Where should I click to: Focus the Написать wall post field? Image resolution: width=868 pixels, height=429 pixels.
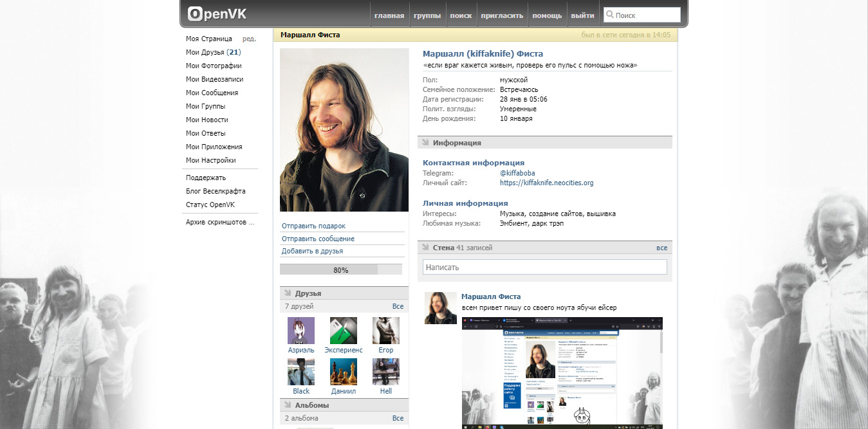click(544, 267)
